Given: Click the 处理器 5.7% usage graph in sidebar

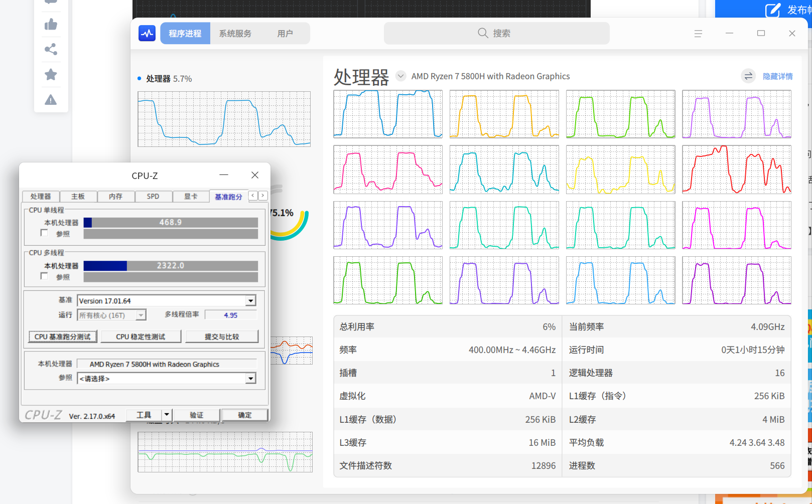Looking at the screenshot, I should (224, 119).
